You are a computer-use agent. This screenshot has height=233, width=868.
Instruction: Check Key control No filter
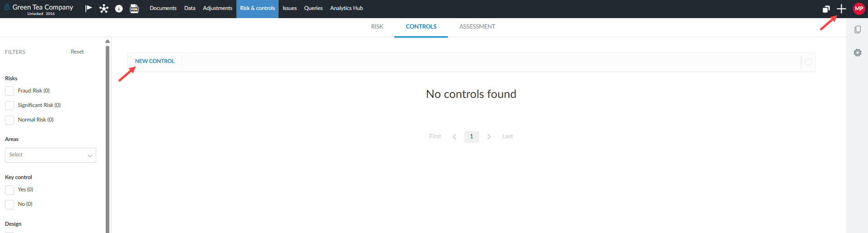pos(10,204)
